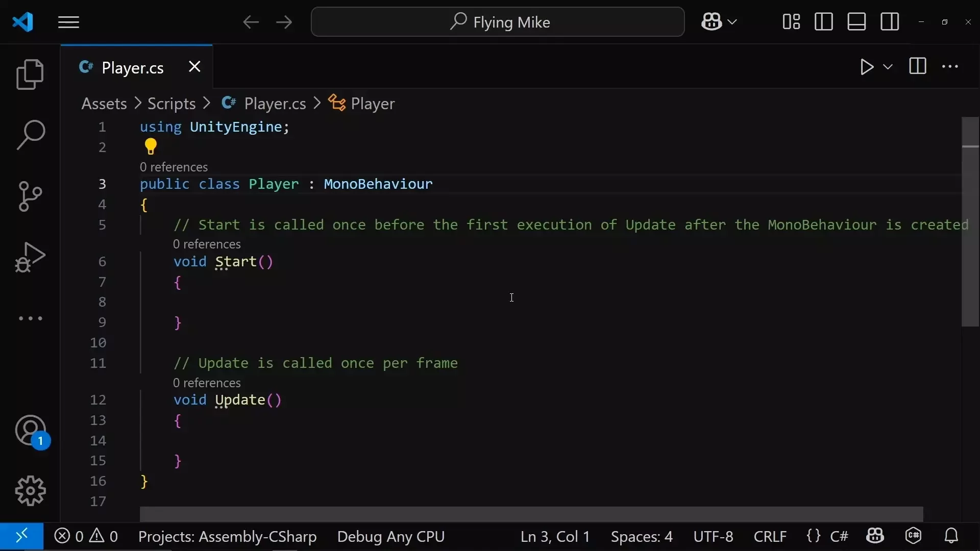Click the quick fix lightbulb on line 2
Screen dimensions: 980x551
point(151,146)
